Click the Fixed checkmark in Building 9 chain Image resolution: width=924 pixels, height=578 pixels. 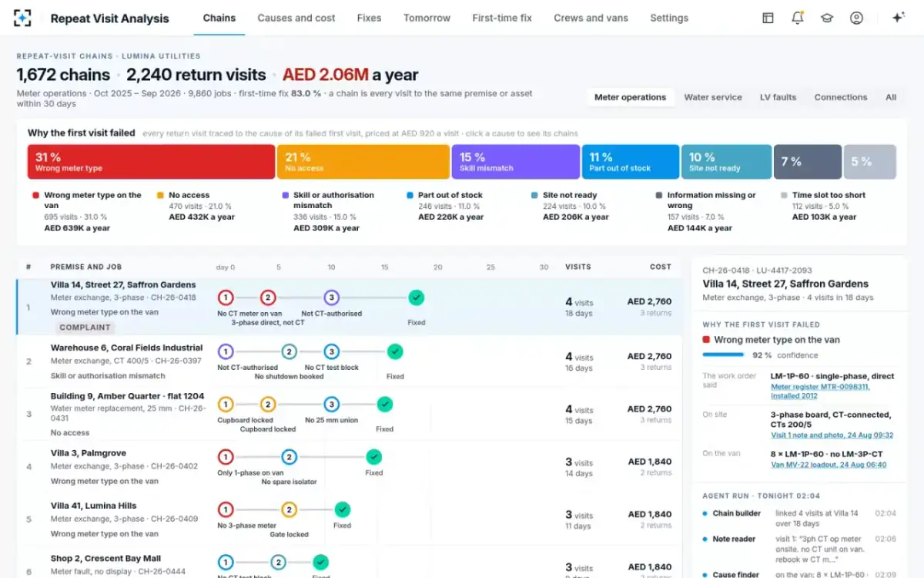(x=384, y=404)
